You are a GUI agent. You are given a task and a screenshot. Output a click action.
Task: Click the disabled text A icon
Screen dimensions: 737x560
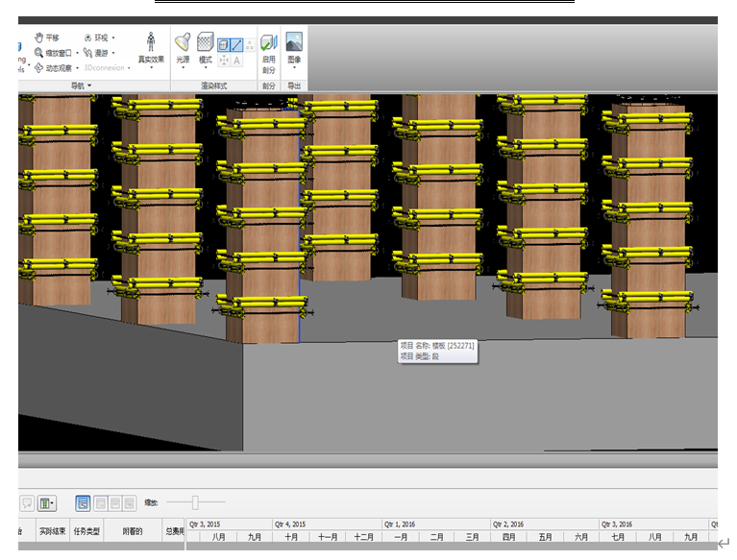(237, 61)
